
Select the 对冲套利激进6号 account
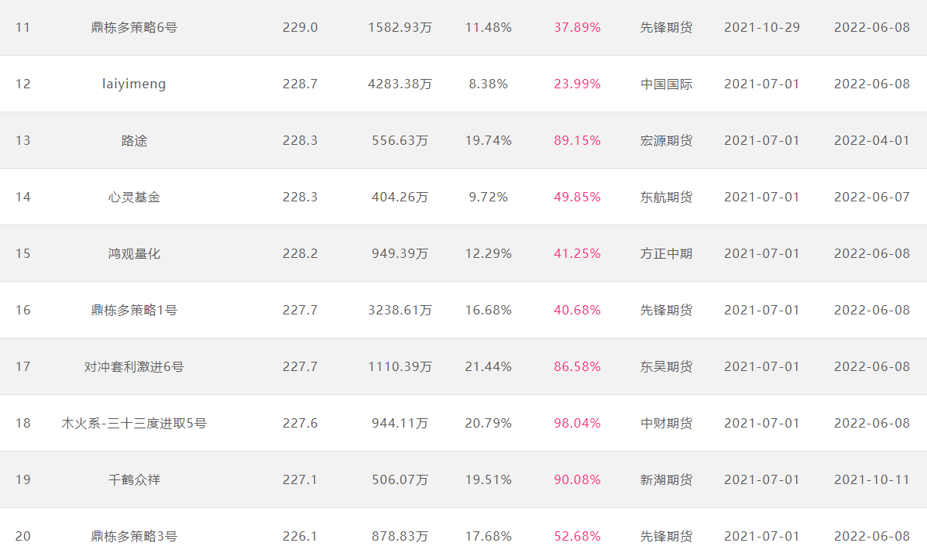[134, 366]
